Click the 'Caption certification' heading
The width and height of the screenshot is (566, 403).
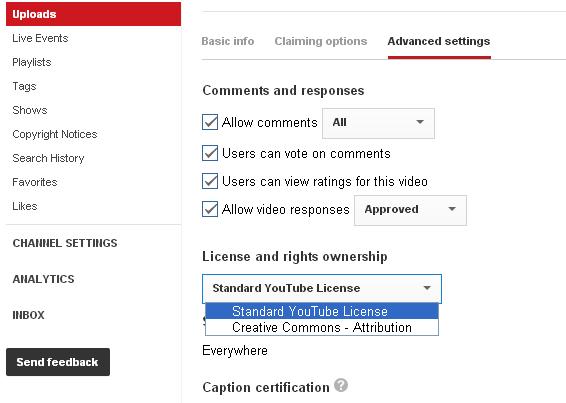266,387
